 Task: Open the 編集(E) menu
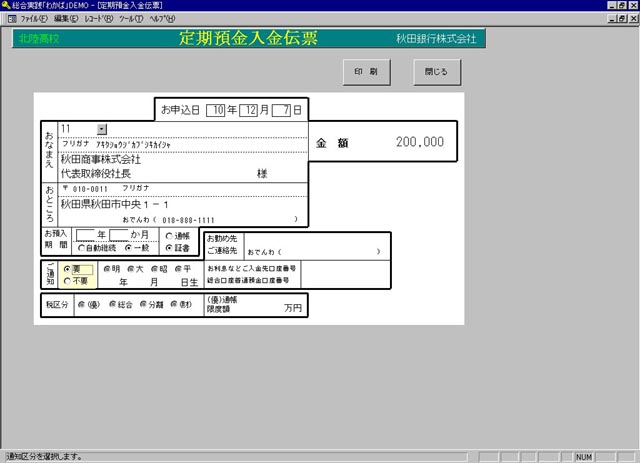67,19
